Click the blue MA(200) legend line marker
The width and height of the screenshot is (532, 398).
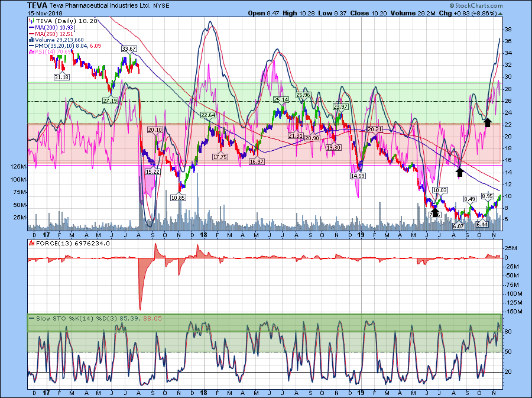(31, 27)
